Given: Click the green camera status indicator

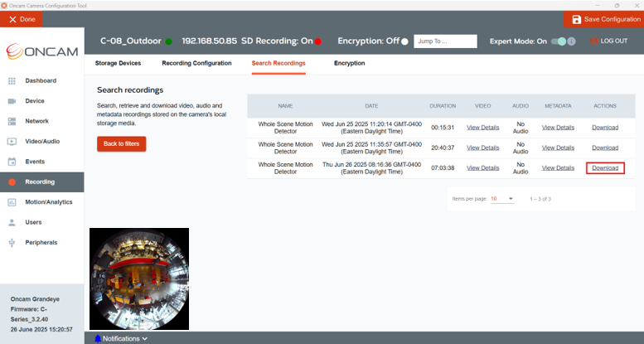Looking at the screenshot, I should pyautogui.click(x=168, y=41).
